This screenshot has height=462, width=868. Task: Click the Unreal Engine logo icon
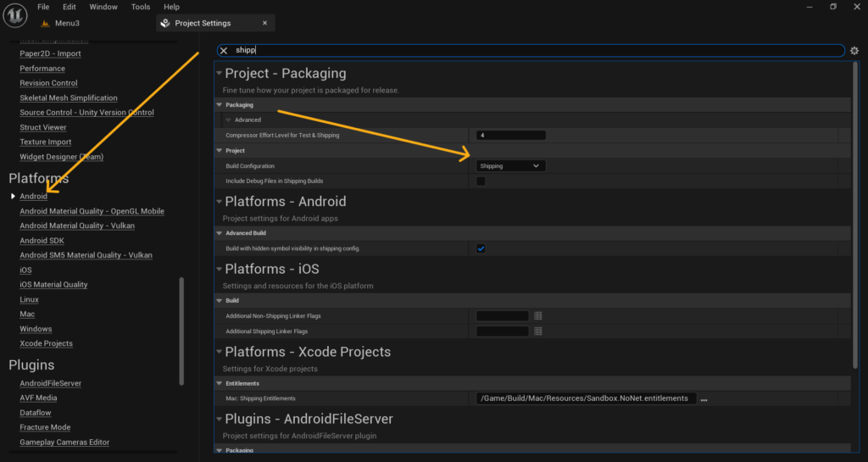[x=15, y=15]
